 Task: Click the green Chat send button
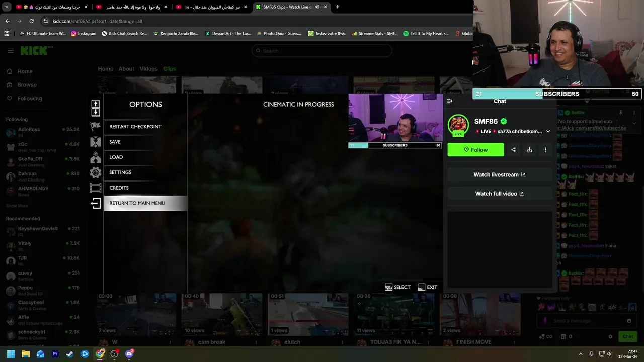[x=627, y=337]
